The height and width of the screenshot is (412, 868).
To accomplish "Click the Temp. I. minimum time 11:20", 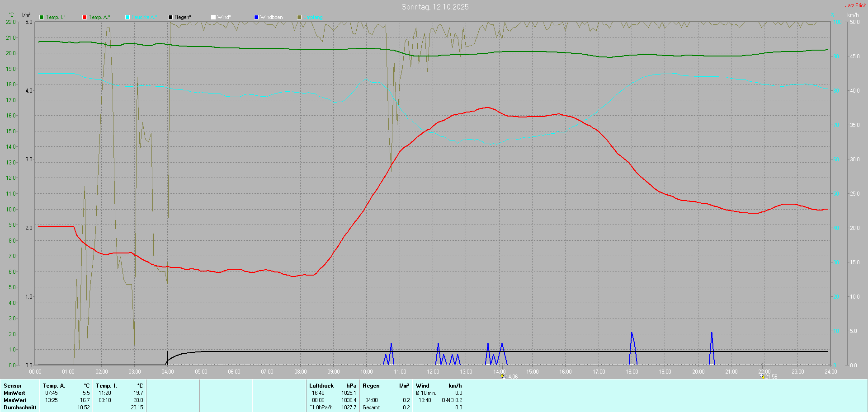I will (105, 393).
